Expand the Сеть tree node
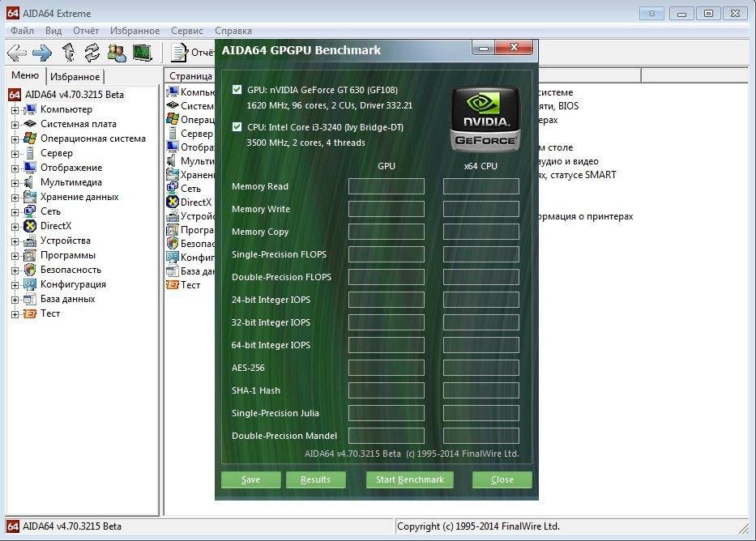The height and width of the screenshot is (541, 756). pyautogui.click(x=15, y=212)
